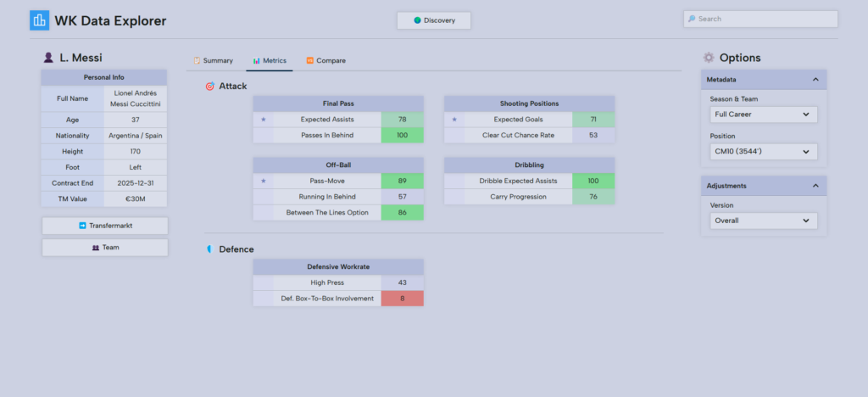The image size is (868, 397).
Task: Click the WK Data Explorer logo icon
Action: [39, 20]
